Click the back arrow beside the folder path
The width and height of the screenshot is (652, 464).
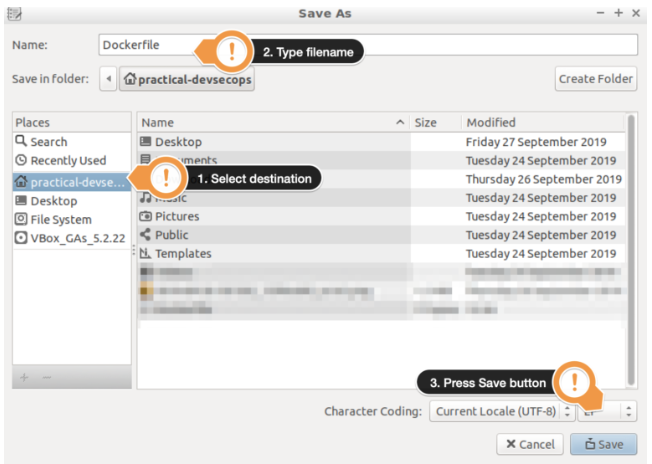coord(109,79)
